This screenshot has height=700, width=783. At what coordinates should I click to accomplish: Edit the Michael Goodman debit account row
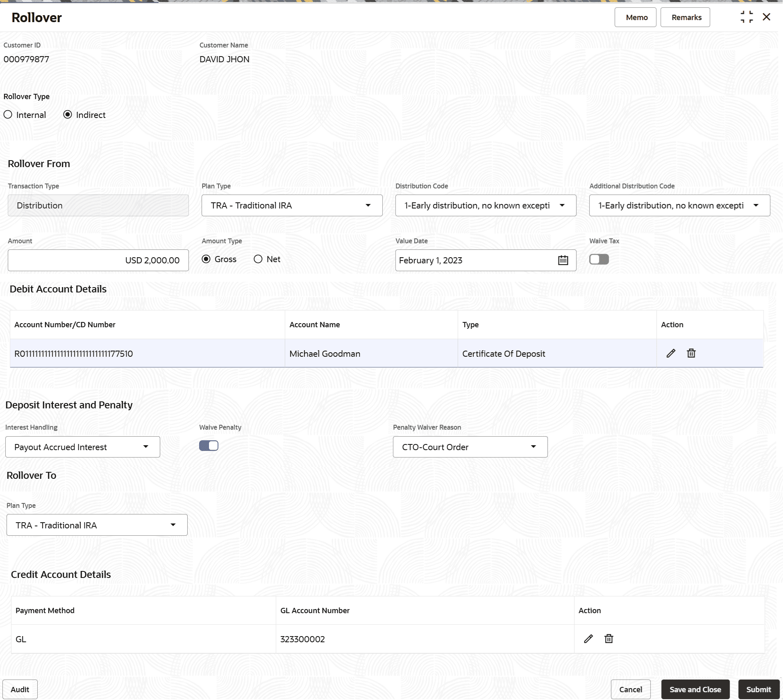671,353
